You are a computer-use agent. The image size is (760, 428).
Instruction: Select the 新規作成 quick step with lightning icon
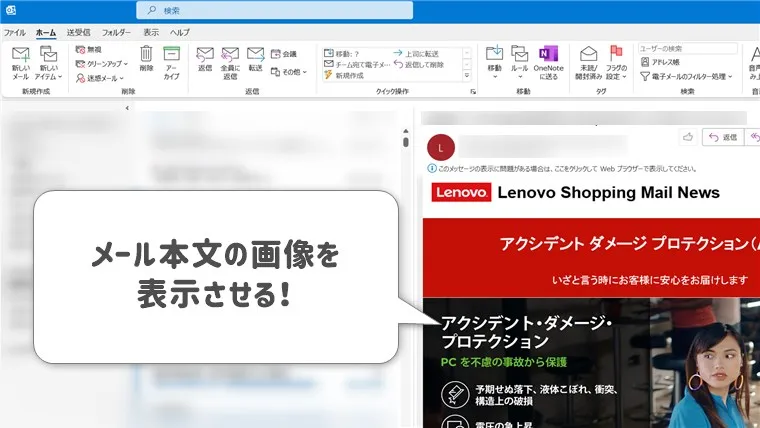[344, 75]
